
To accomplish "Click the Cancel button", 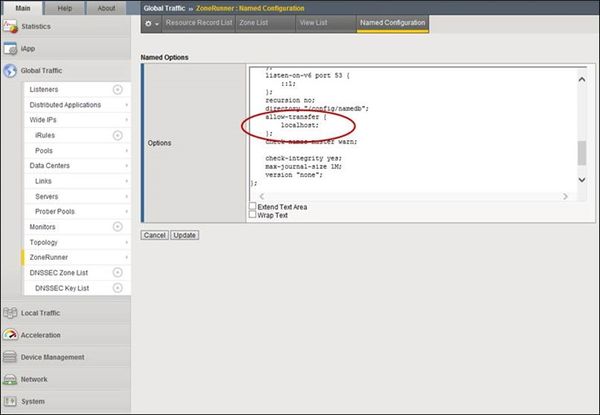I will [155, 235].
